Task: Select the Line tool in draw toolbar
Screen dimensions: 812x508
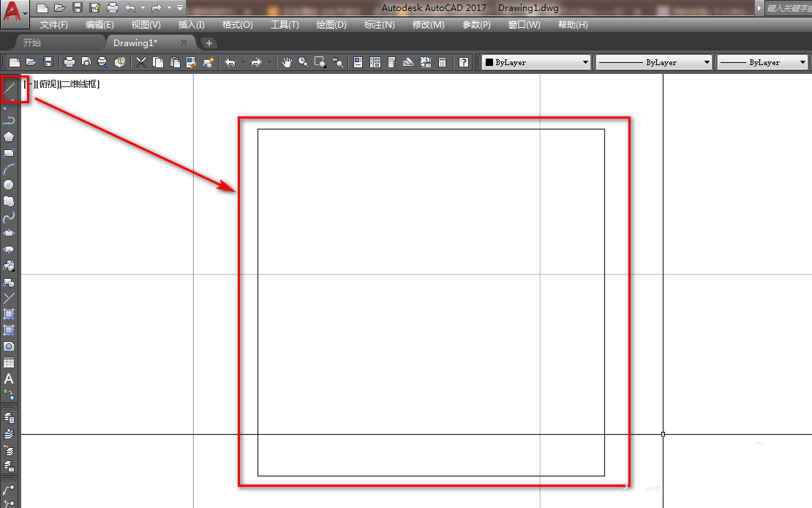Action: pyautogui.click(x=10, y=88)
